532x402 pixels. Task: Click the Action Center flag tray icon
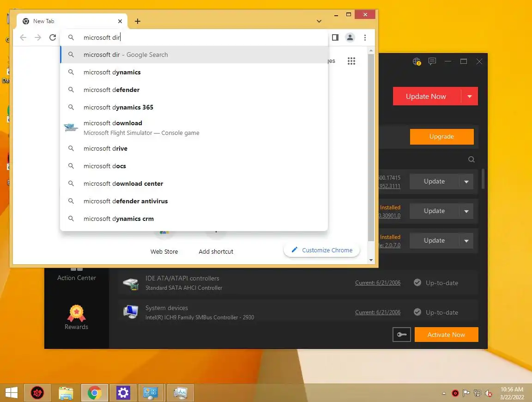coord(466,393)
